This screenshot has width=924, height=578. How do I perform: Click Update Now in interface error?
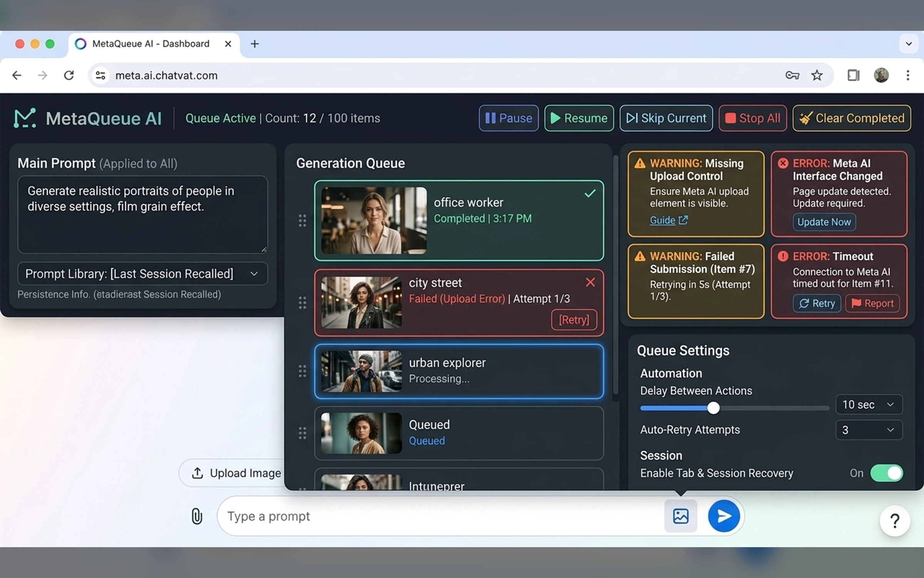[x=824, y=222]
